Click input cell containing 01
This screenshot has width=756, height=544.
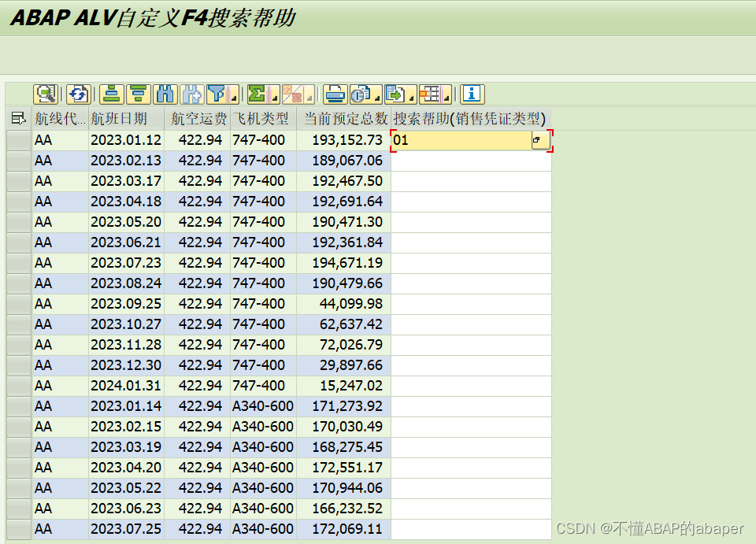(461, 140)
